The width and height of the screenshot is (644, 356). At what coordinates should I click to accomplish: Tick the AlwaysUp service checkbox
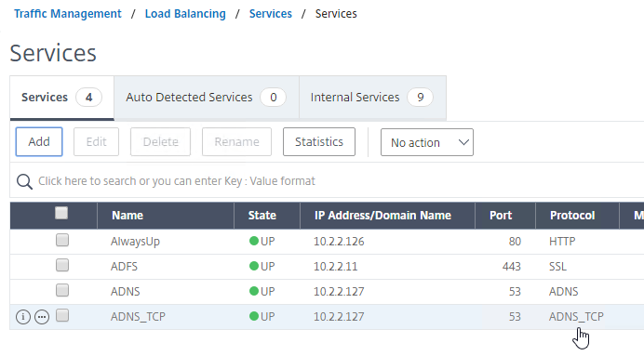pos(62,240)
